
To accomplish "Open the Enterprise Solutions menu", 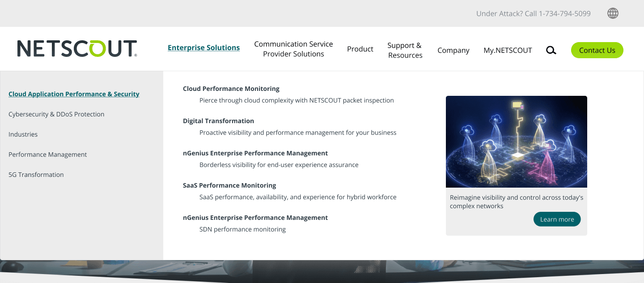I will point(203,47).
